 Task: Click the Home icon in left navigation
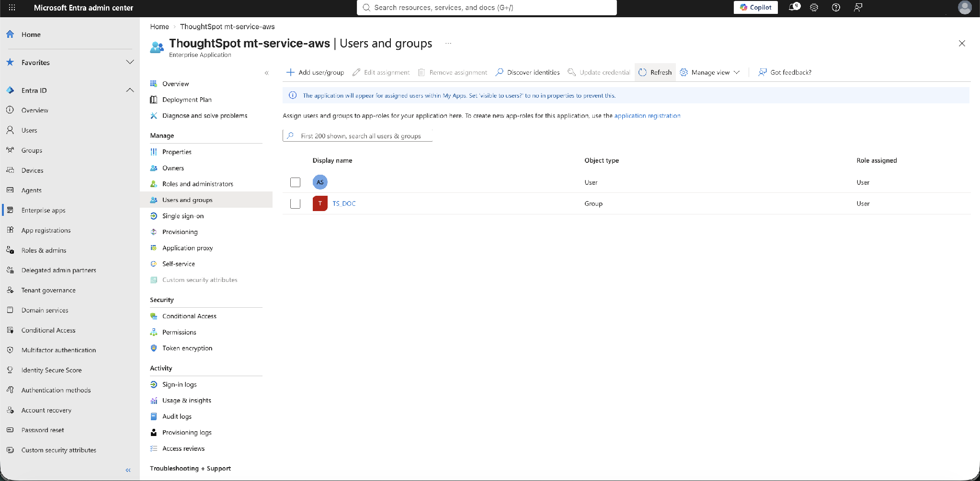pos(10,34)
